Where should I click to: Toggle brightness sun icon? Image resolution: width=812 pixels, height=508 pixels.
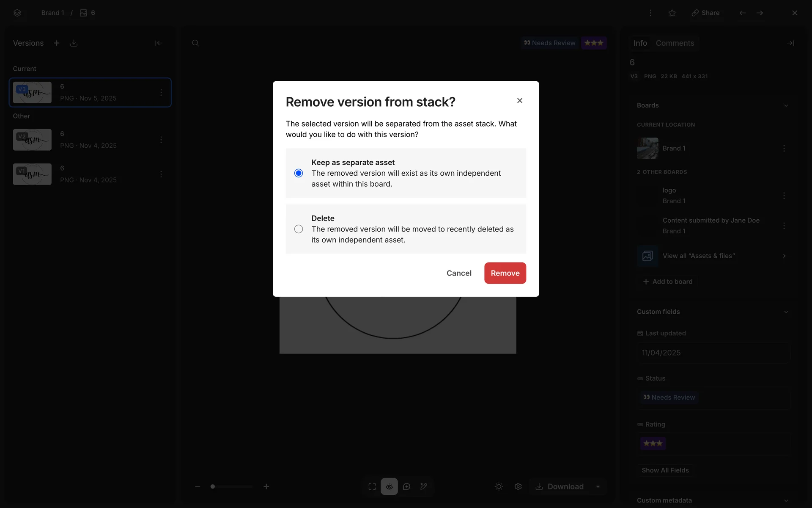(x=499, y=486)
